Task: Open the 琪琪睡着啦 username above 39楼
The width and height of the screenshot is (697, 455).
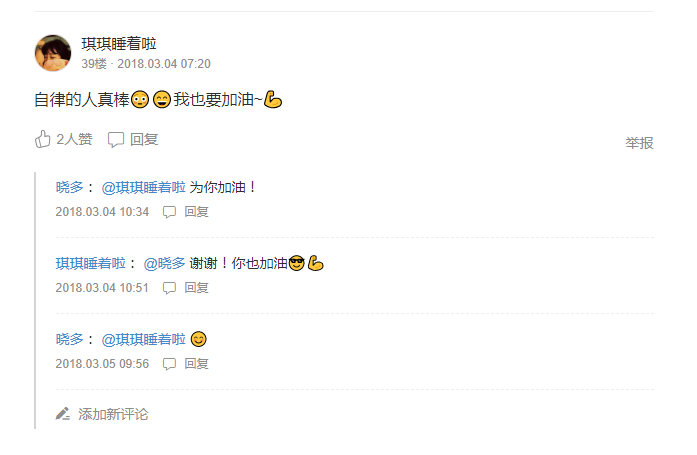Action: click(119, 44)
